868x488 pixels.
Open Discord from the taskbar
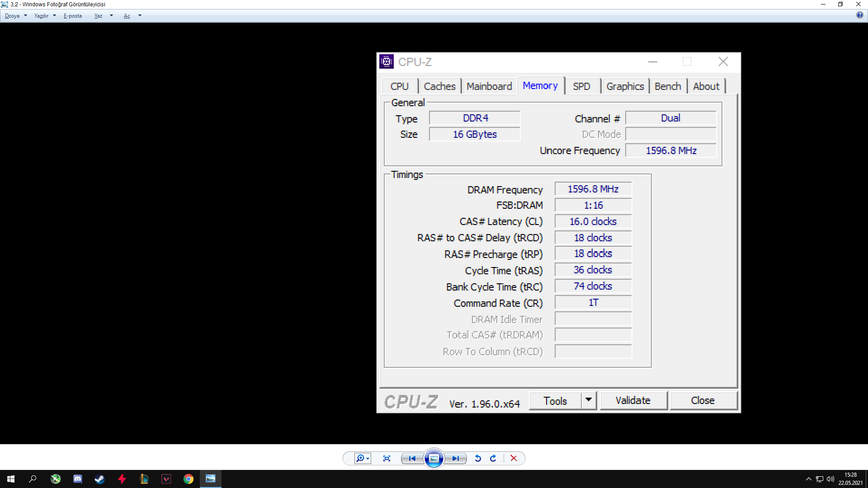coord(77,479)
